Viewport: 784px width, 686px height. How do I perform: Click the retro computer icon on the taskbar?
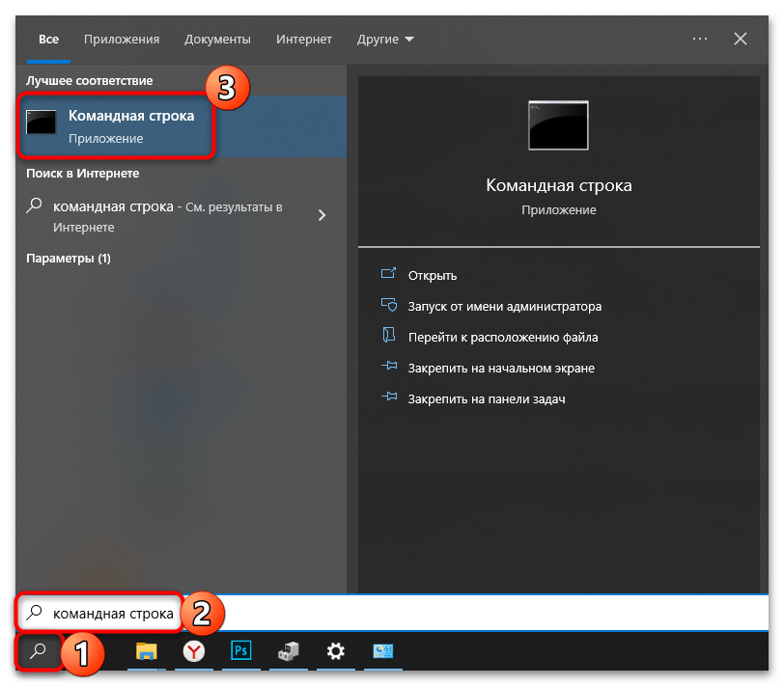point(288,653)
